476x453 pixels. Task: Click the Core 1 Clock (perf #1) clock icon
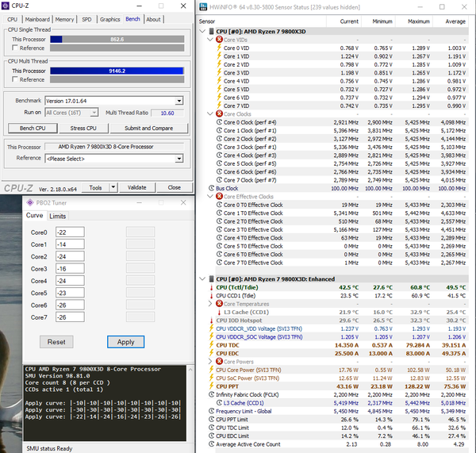click(219, 130)
